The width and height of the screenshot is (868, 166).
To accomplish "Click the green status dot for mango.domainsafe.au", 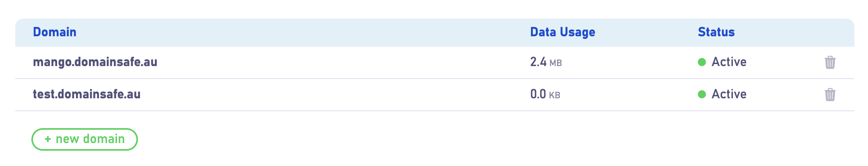I will tap(702, 62).
